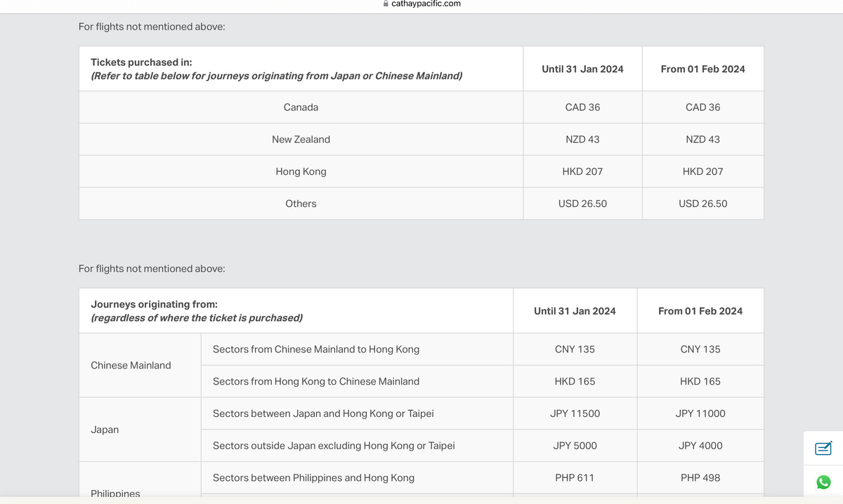Click "Sectors from Chinese Mainland to Hong Kong"
843x504 pixels.
[316, 350]
